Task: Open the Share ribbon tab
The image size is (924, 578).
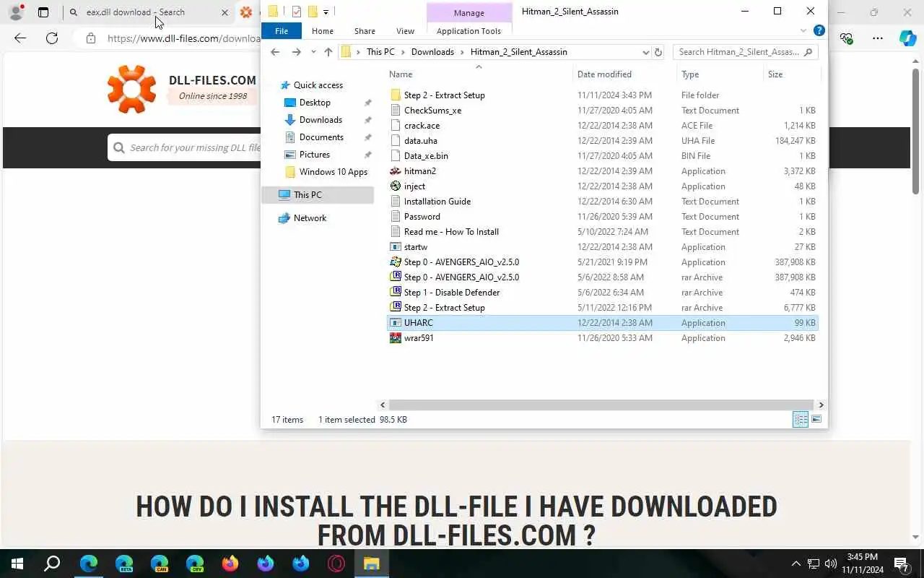Action: [365, 31]
